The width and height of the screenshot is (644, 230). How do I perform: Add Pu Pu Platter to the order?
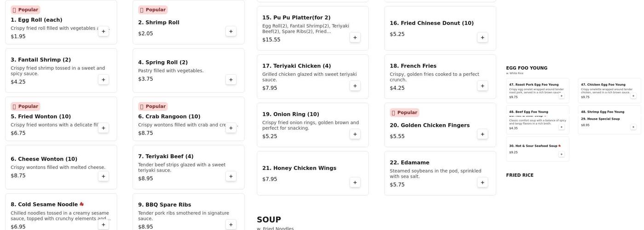click(x=355, y=37)
